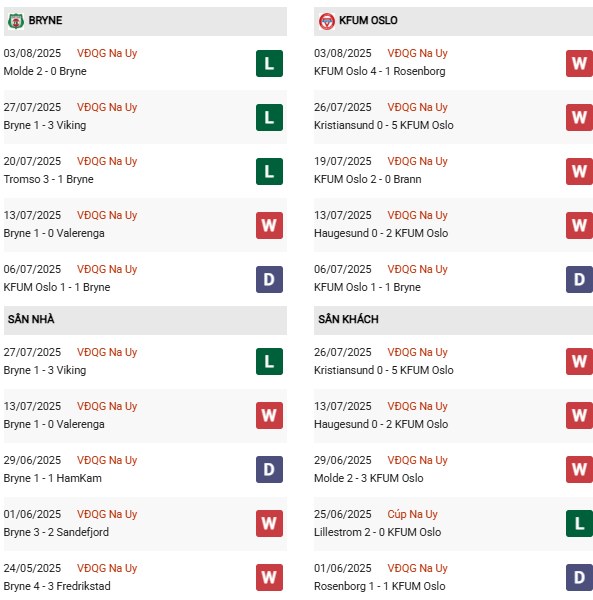Click the L badge for Lillestrom 2 - 0 KFUM Oslo
The height and width of the screenshot is (600, 593).
(x=579, y=523)
